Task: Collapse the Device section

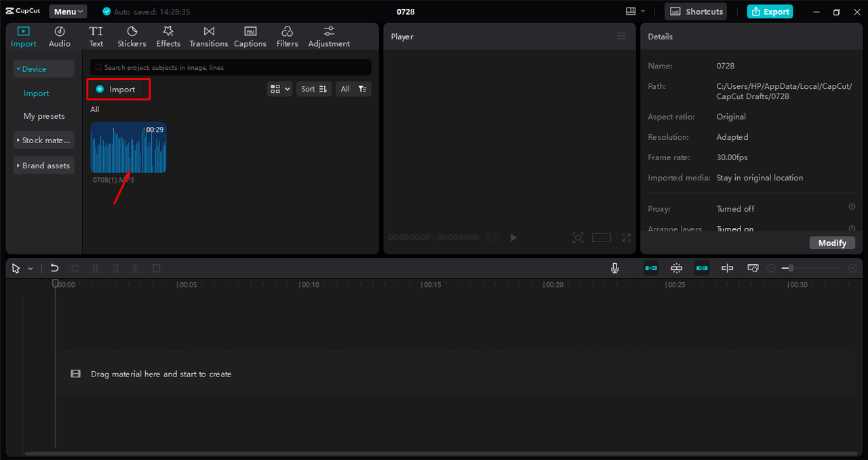Action: pyautogui.click(x=43, y=69)
